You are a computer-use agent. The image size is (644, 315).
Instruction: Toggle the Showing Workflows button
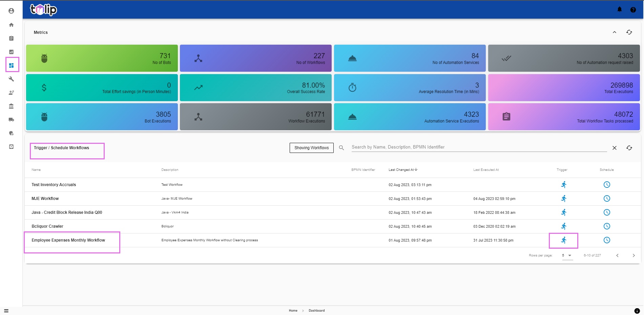point(312,148)
